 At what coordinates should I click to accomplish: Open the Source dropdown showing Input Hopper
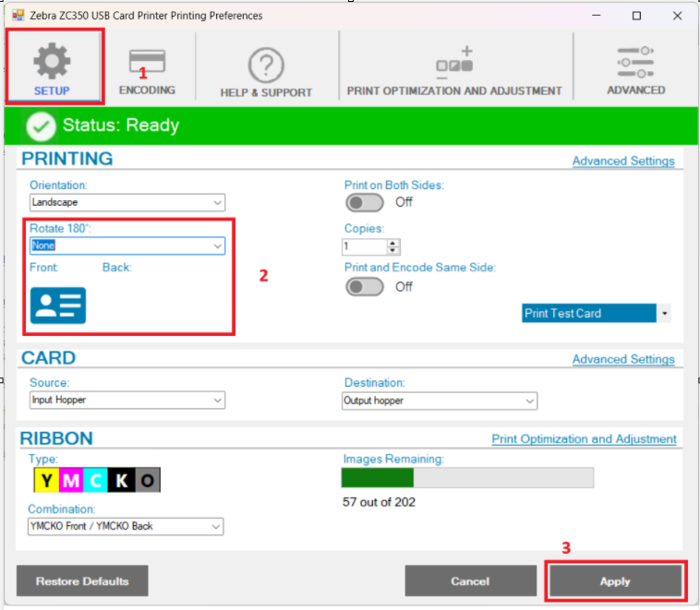click(127, 401)
